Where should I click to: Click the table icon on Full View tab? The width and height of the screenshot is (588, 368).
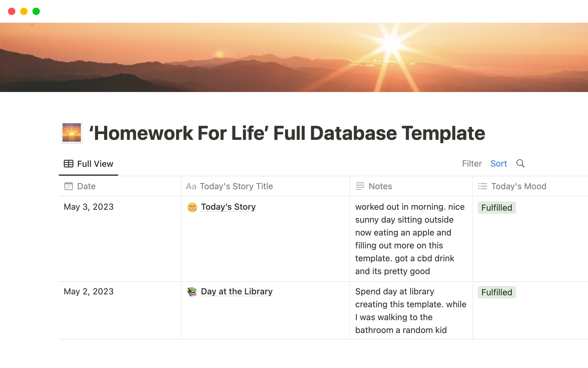(68, 164)
